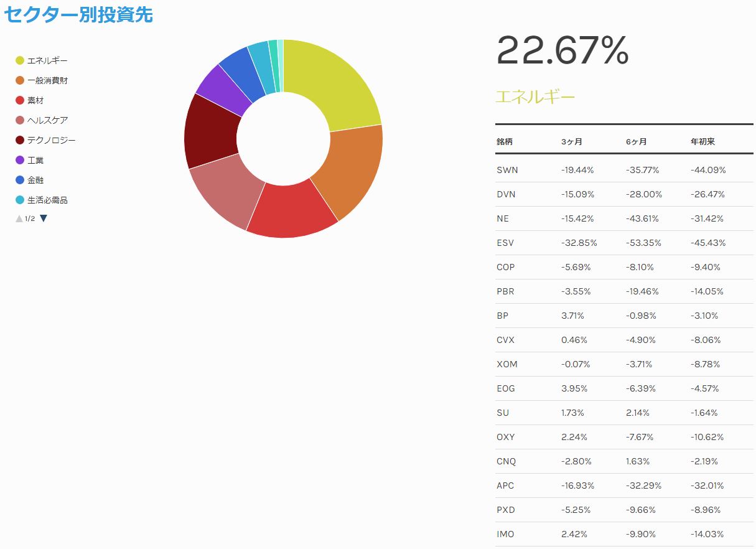Click the エネルギー sector title above the table

point(535,97)
